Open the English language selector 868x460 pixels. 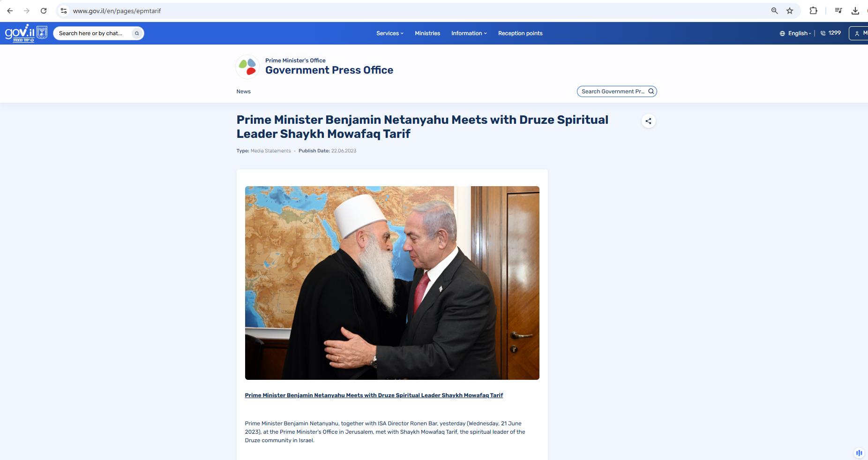tap(796, 33)
